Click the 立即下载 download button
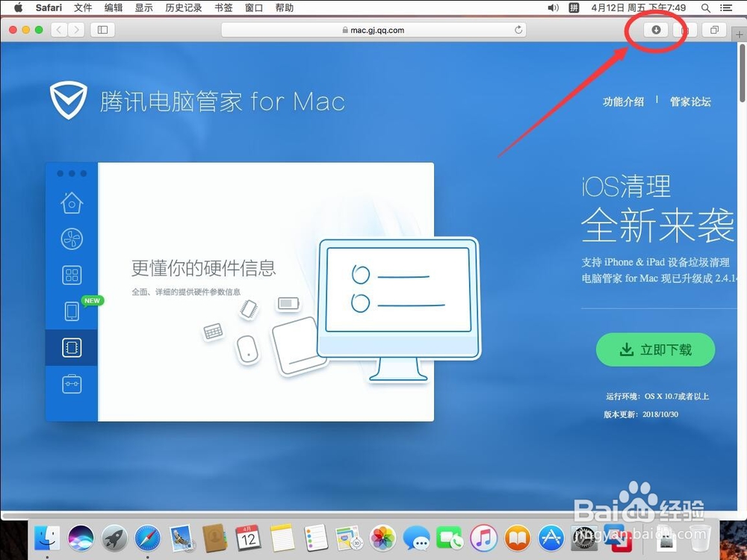The height and width of the screenshot is (560, 747). 655,350
